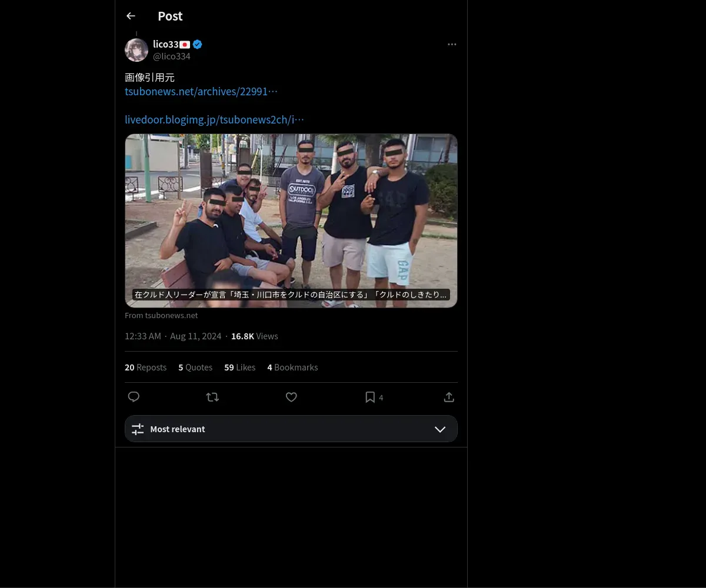706x588 pixels.
Task: View the 5 Quotes list
Action: tap(195, 367)
